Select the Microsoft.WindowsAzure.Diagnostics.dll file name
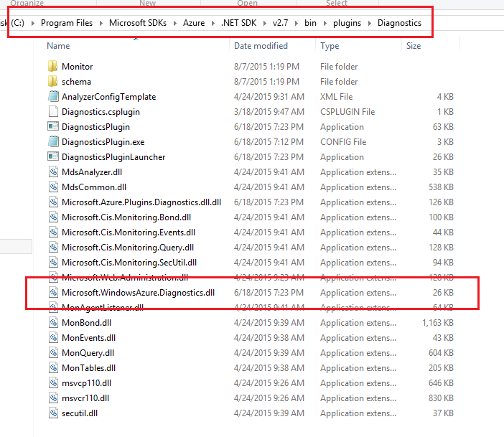The width and height of the screenshot is (504, 437). point(139,292)
